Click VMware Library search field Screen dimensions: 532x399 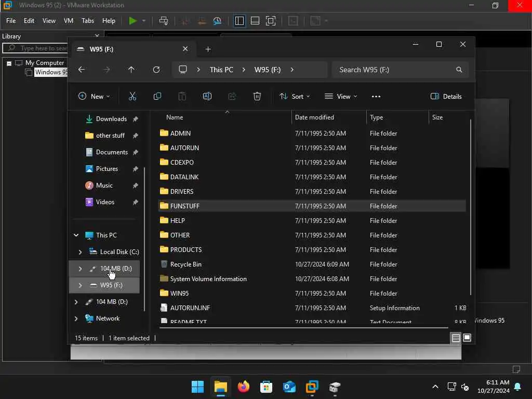pos(36,48)
